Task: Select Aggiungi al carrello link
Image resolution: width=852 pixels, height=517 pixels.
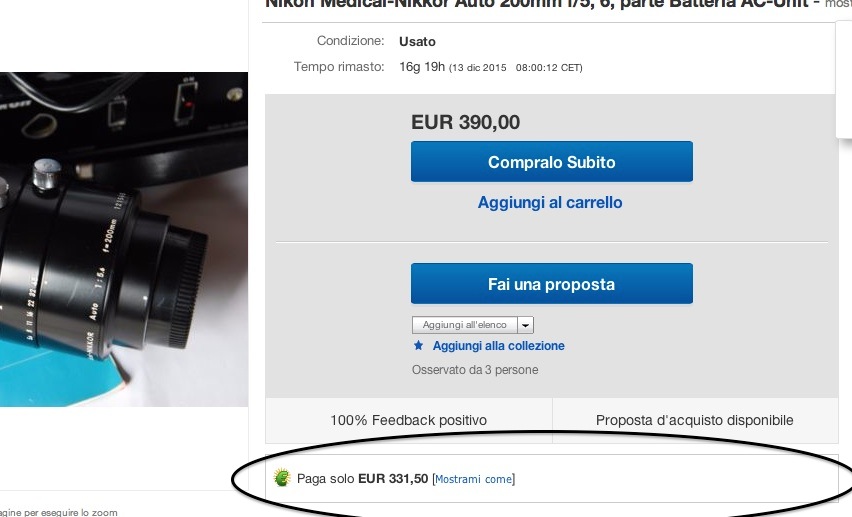Action: tap(550, 202)
